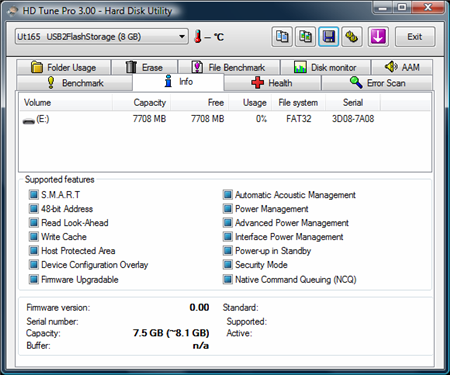Click the 3D08-7A08 serial cell
Screen dimensions: 450x375
(x=353, y=119)
